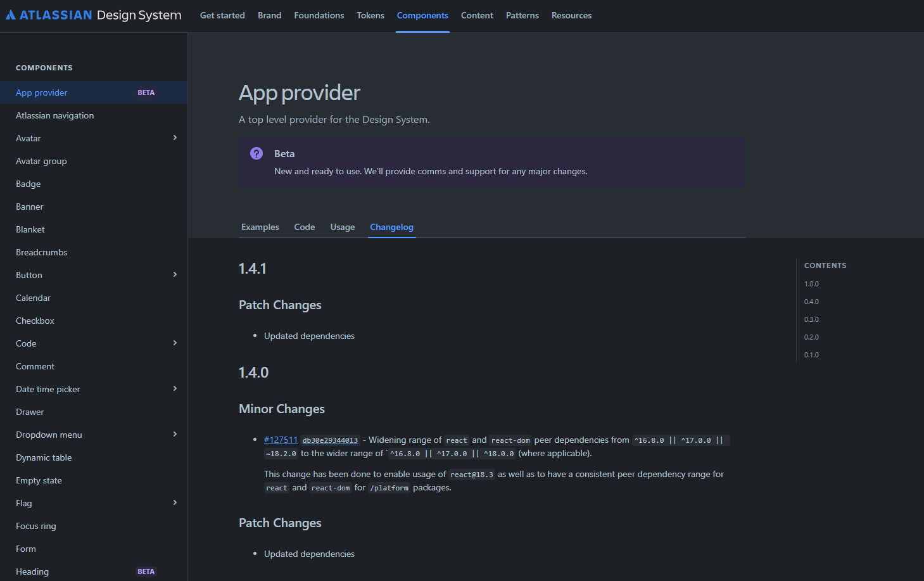Go to Tokens in top navigation
This screenshot has width=924, height=581.
point(370,15)
